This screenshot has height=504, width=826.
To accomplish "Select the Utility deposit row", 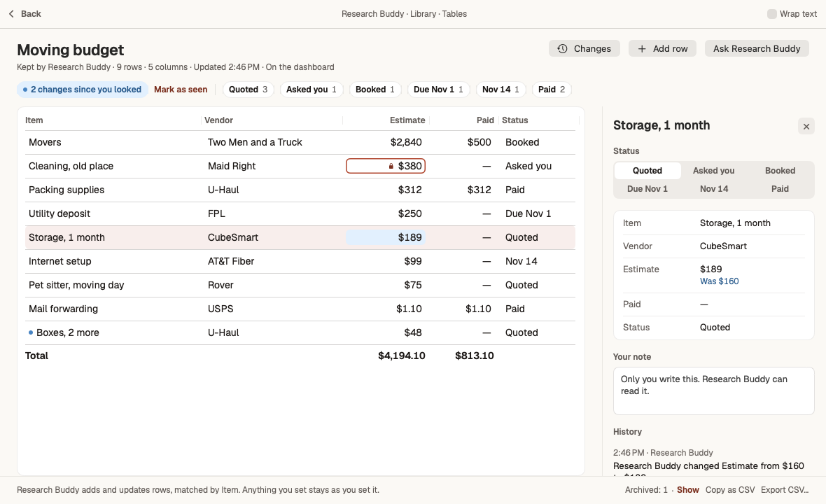I will pos(300,213).
